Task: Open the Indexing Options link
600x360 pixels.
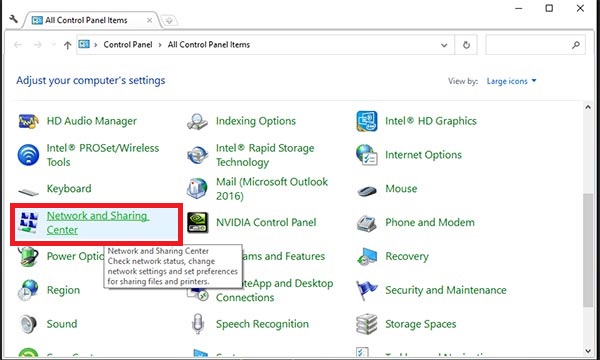Action: [x=256, y=121]
